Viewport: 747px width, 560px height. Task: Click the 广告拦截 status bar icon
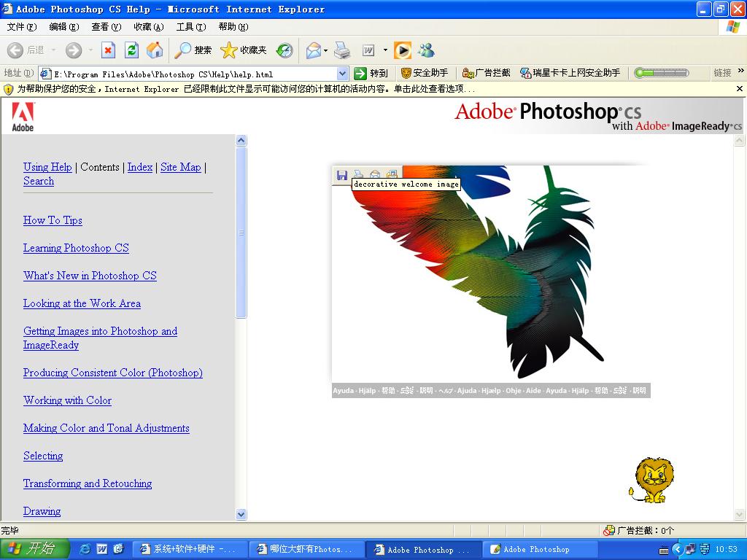[608, 531]
